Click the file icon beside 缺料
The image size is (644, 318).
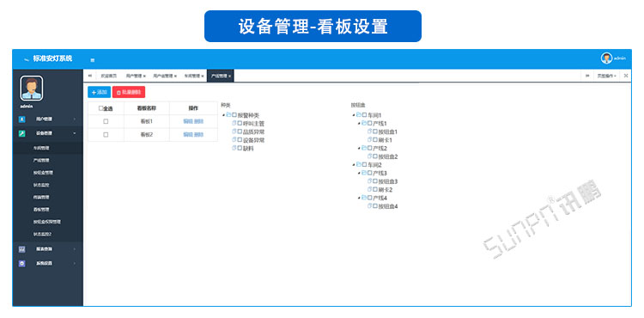click(234, 148)
